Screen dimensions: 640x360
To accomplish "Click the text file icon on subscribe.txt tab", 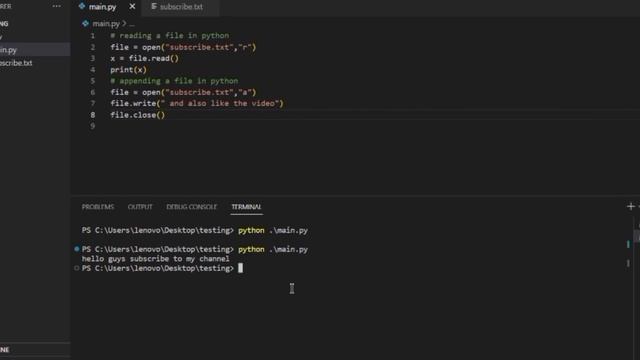I will click(154, 7).
